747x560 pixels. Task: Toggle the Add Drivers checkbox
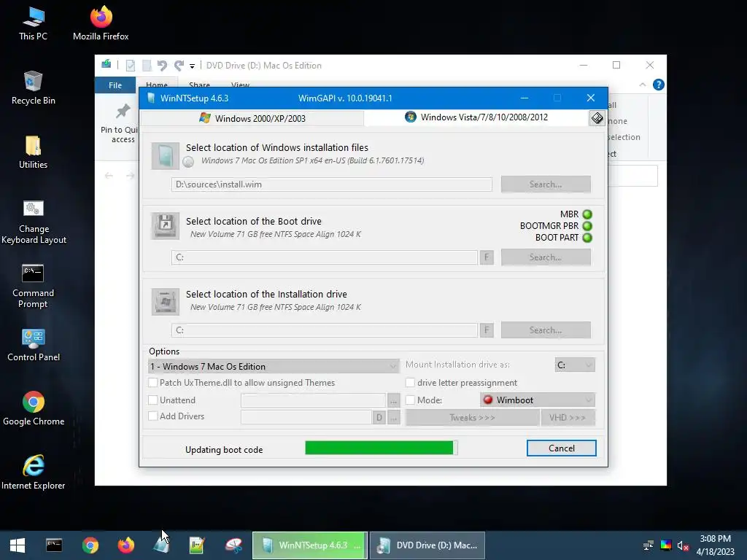[x=153, y=416]
